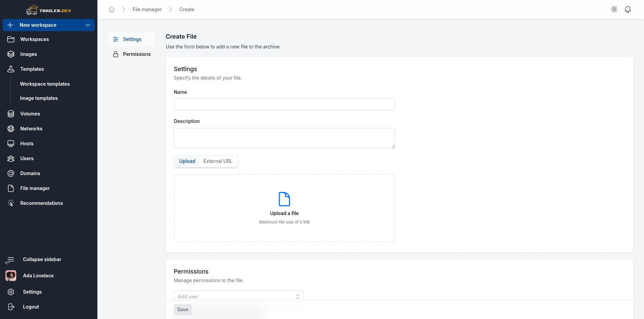644x319 pixels.
Task: Click the Save button
Action: [x=183, y=310]
